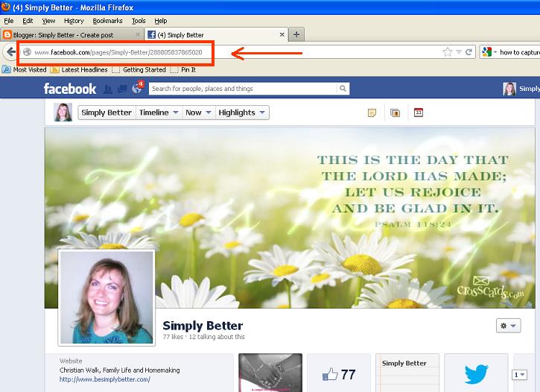The image size is (540, 392).
Task: Click the yellow note icon
Action: pyautogui.click(x=372, y=113)
